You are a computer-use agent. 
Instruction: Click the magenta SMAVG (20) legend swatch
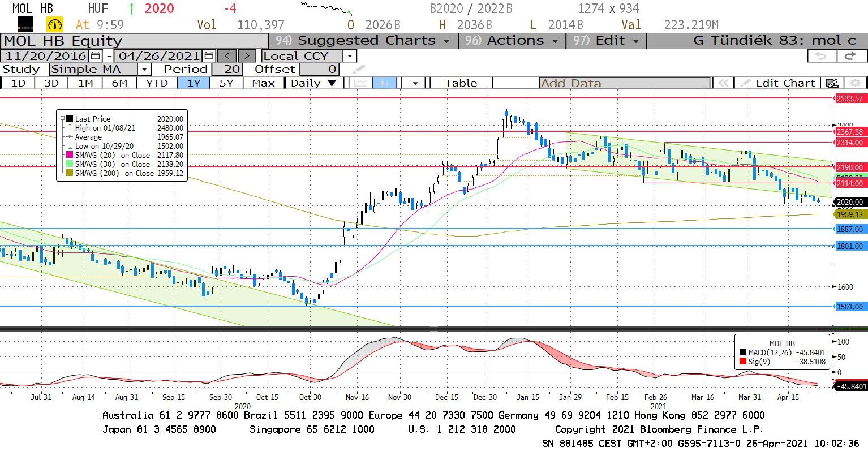coord(70,155)
